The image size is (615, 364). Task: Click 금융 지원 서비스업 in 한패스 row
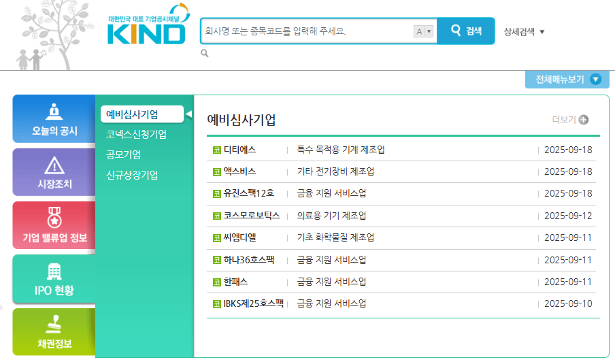click(x=331, y=282)
